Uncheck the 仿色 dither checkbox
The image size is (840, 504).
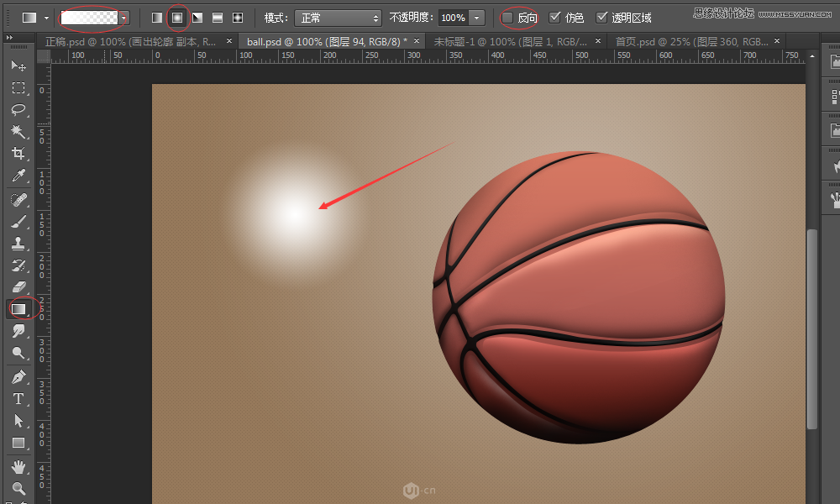tap(555, 18)
